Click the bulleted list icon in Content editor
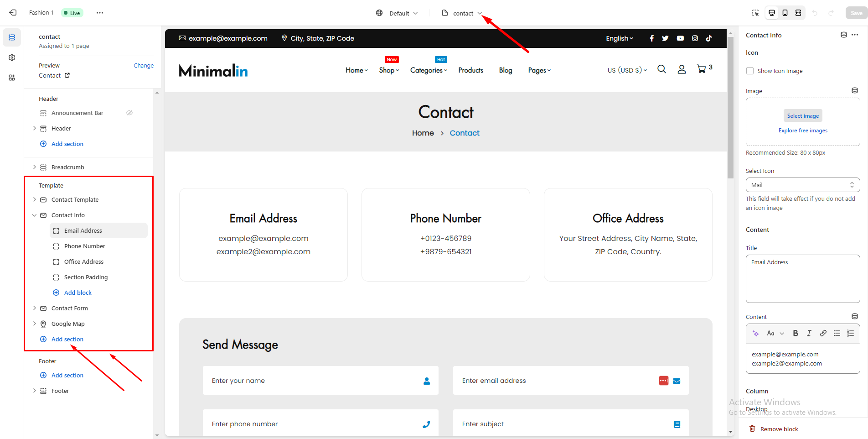The image size is (868, 439). coord(837,333)
